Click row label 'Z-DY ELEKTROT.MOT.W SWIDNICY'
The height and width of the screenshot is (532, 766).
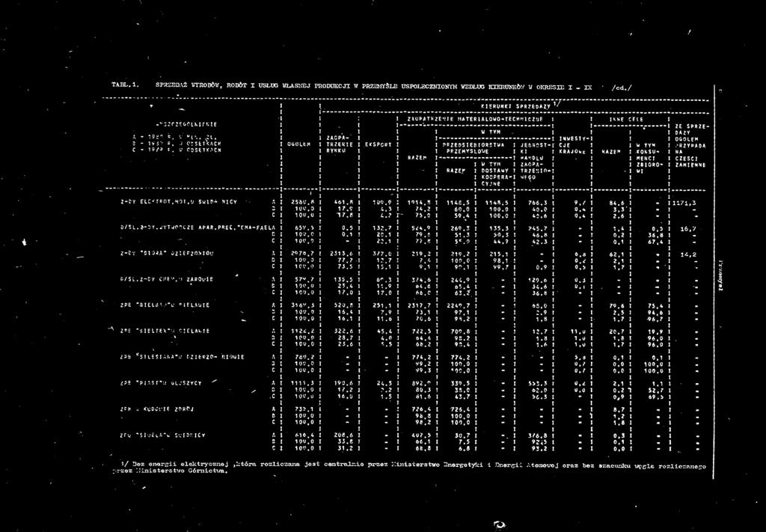pos(178,201)
